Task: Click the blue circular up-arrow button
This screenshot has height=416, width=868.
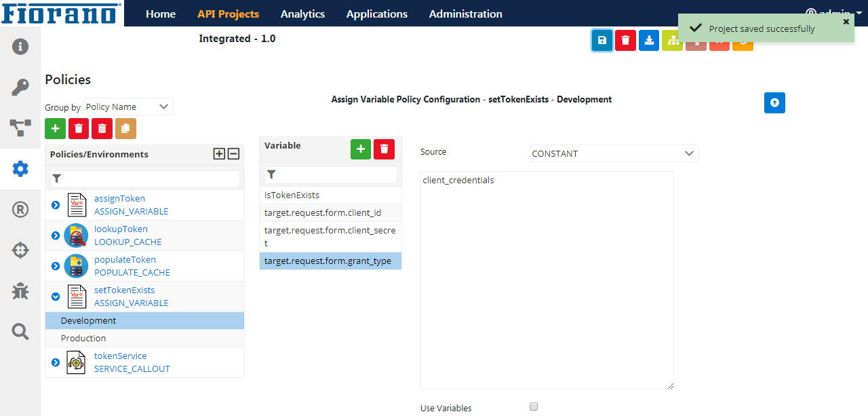Action: [x=774, y=102]
